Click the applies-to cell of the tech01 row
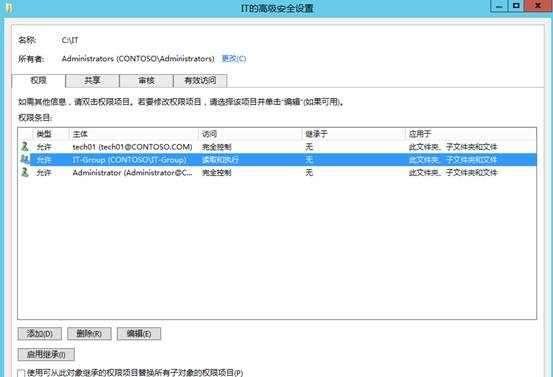 tap(453, 147)
